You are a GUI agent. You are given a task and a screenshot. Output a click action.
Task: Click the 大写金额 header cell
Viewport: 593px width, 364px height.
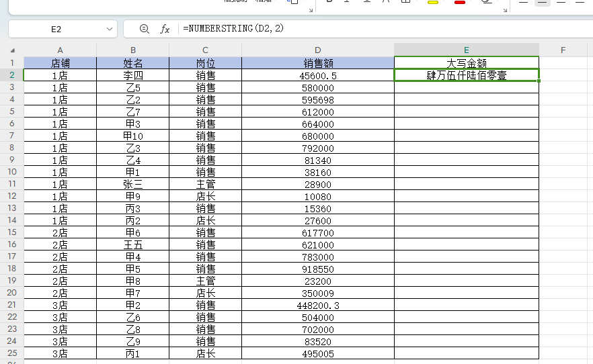pyautogui.click(x=467, y=63)
